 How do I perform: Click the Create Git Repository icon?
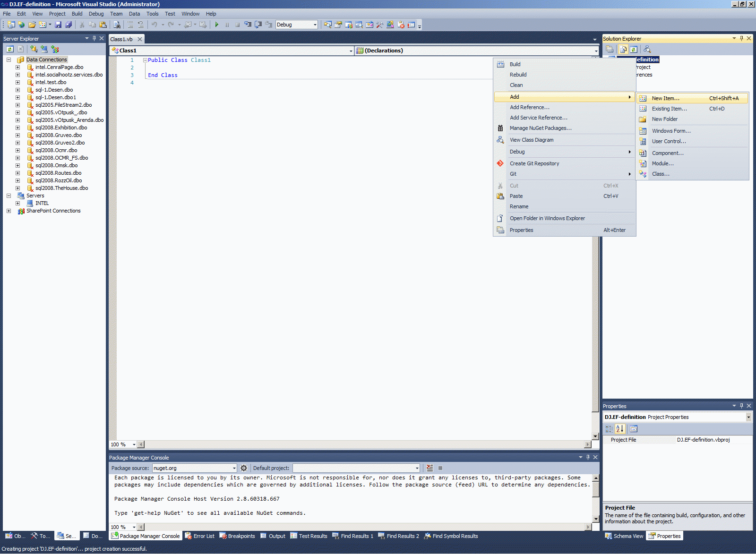point(500,163)
